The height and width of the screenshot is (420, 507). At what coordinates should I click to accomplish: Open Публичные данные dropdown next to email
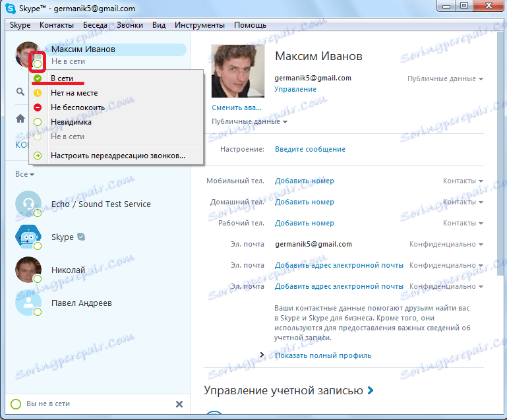[x=445, y=78]
